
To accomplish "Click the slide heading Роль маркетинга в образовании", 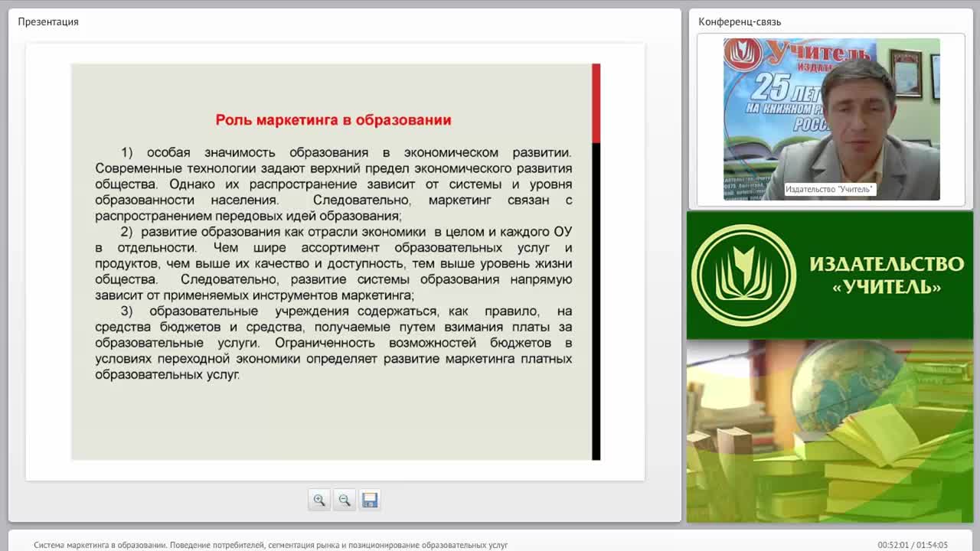I will click(333, 120).
